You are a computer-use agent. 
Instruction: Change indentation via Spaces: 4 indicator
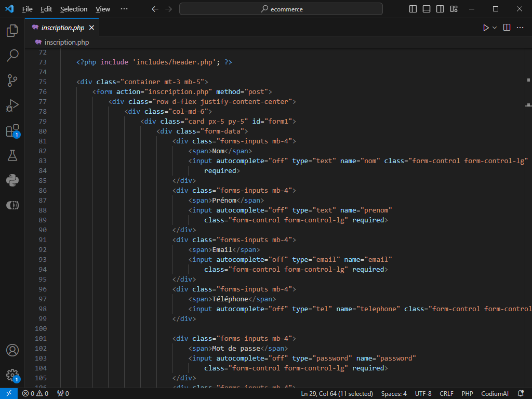coord(393,393)
